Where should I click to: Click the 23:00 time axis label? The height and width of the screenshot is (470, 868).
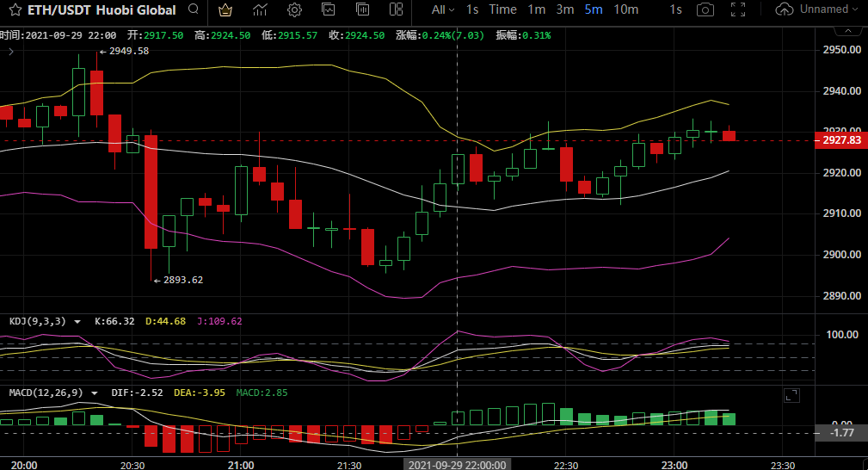[674, 465]
